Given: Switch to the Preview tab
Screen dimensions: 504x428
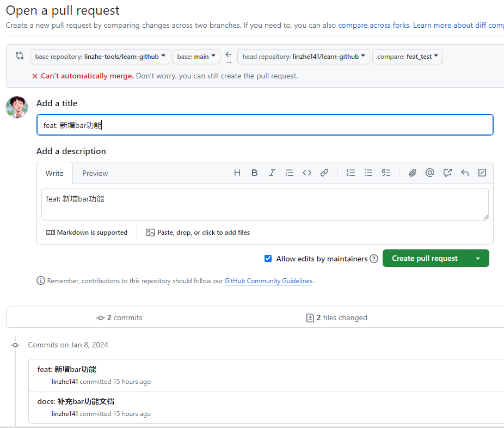Looking at the screenshot, I should click(x=95, y=173).
